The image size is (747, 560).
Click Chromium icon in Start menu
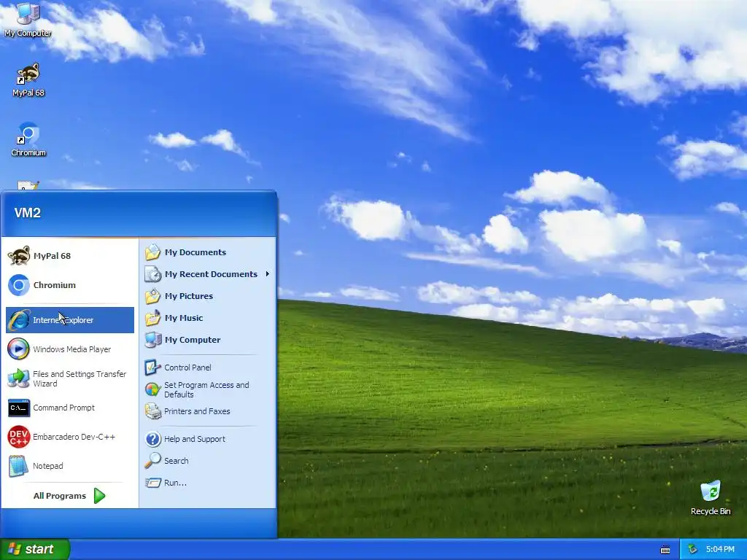click(x=19, y=285)
